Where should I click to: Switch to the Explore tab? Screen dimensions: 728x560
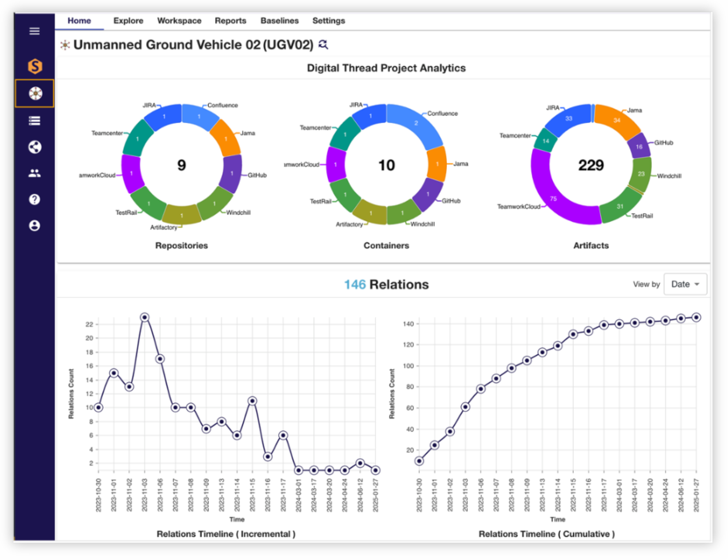pos(128,21)
